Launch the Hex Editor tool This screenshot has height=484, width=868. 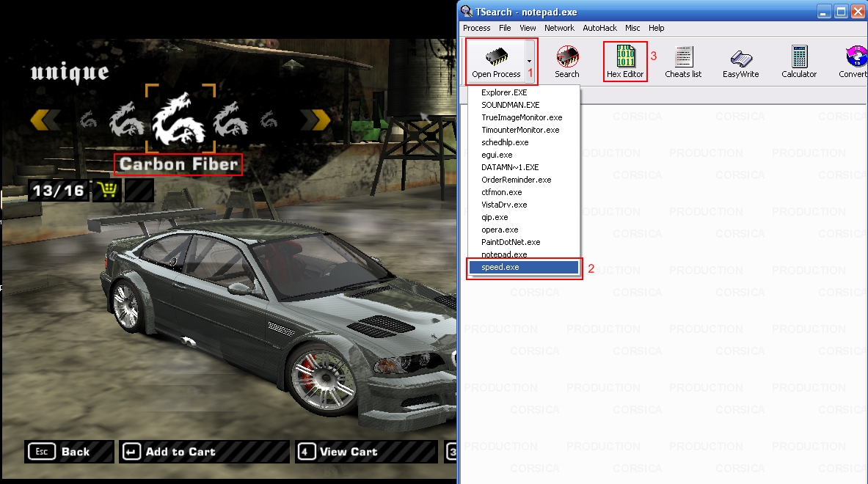click(x=625, y=62)
